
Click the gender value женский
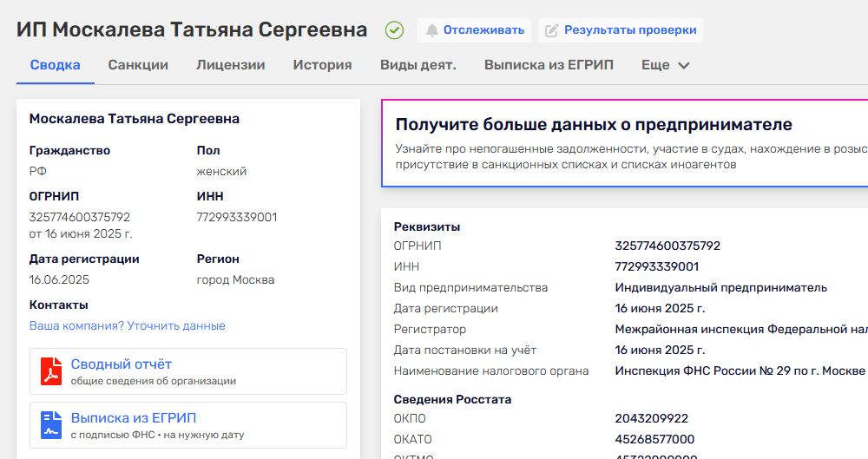(x=221, y=172)
